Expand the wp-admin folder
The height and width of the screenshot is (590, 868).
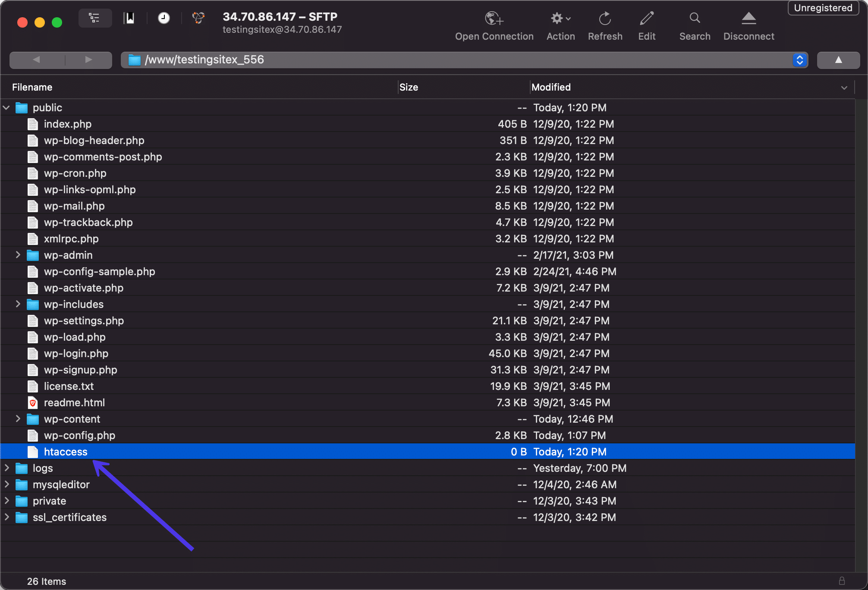[17, 255]
